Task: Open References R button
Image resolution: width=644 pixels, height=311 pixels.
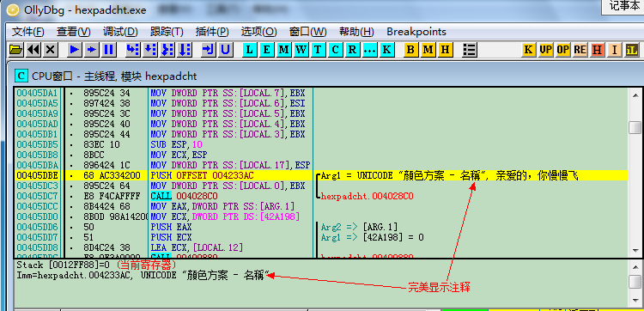Action: click(x=352, y=50)
